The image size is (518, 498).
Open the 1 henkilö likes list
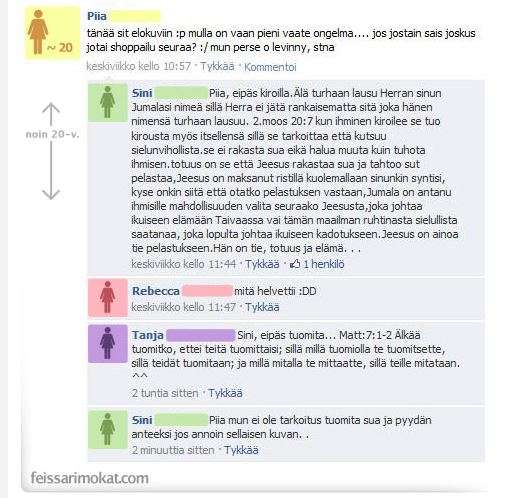click(323, 264)
